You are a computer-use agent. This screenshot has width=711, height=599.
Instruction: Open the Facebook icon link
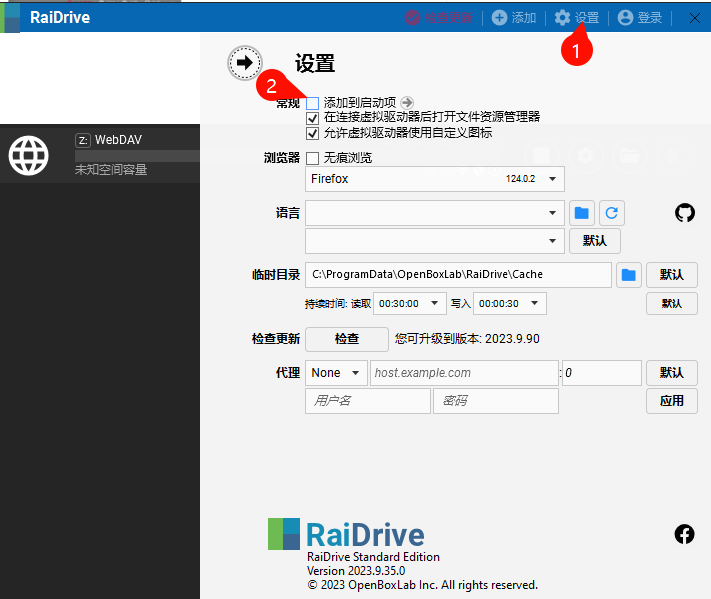coord(684,534)
